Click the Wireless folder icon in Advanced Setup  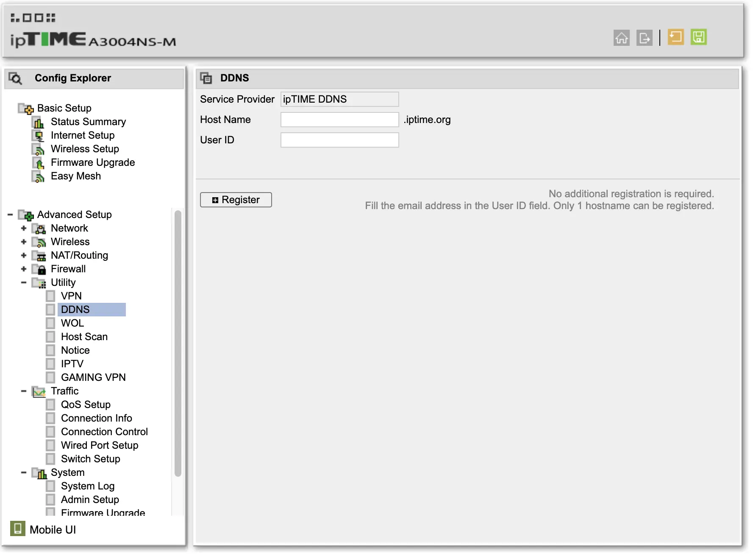pos(39,242)
